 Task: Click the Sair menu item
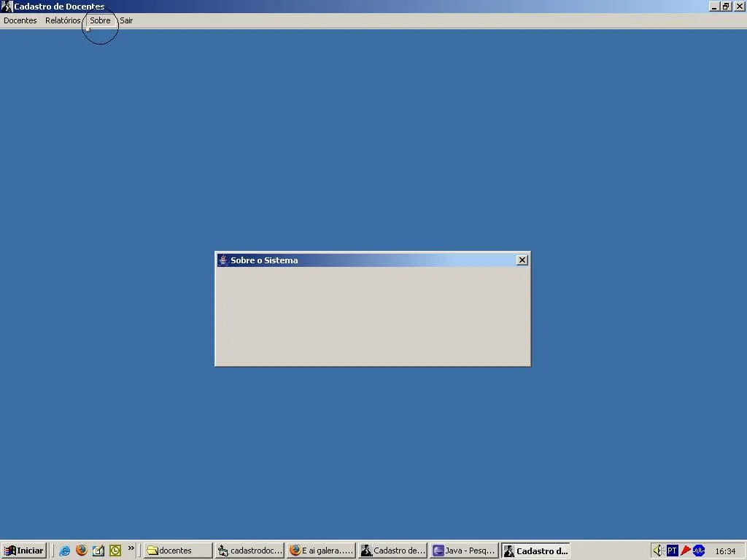coord(126,20)
